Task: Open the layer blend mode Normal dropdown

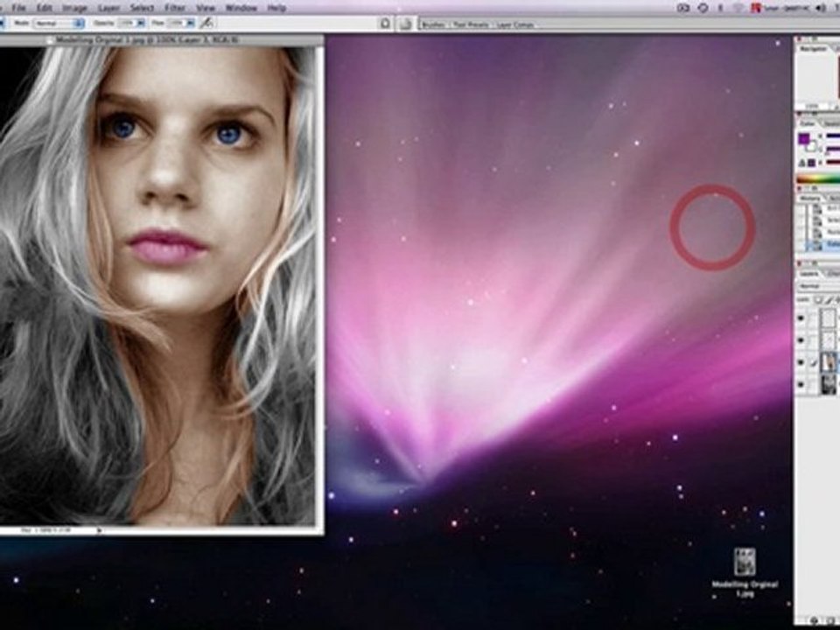Action: coord(819,287)
